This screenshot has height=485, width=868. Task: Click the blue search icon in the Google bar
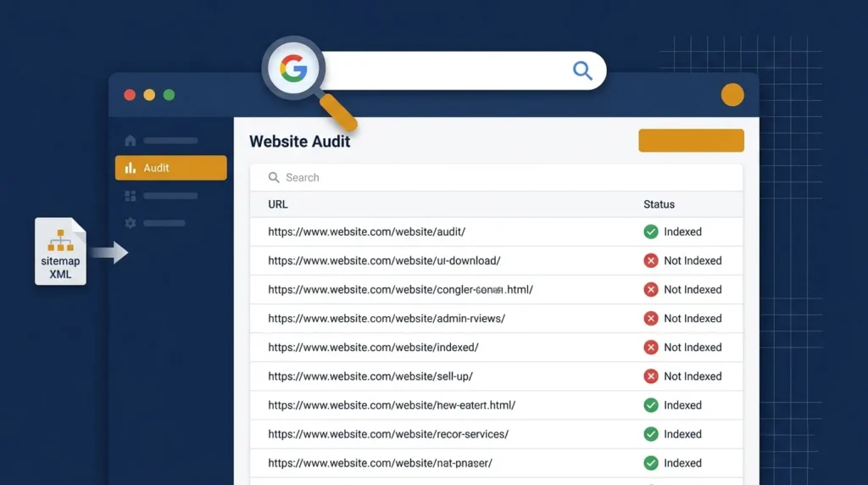coord(582,70)
